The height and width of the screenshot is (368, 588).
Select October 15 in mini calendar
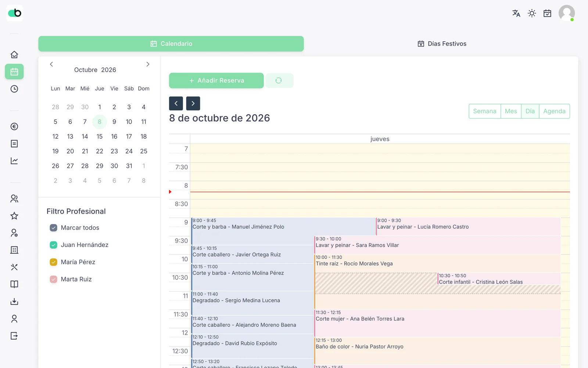pos(100,137)
